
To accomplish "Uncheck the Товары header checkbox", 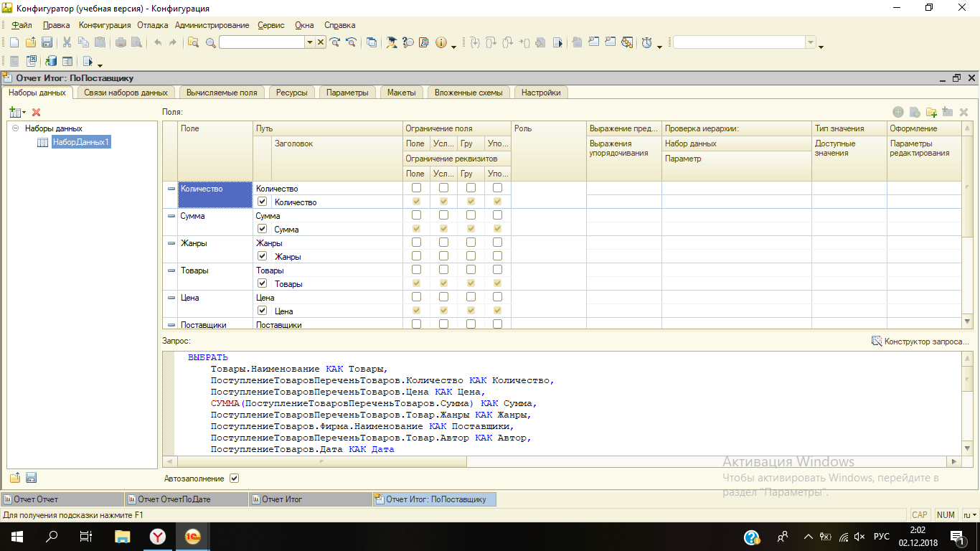I will click(x=262, y=284).
